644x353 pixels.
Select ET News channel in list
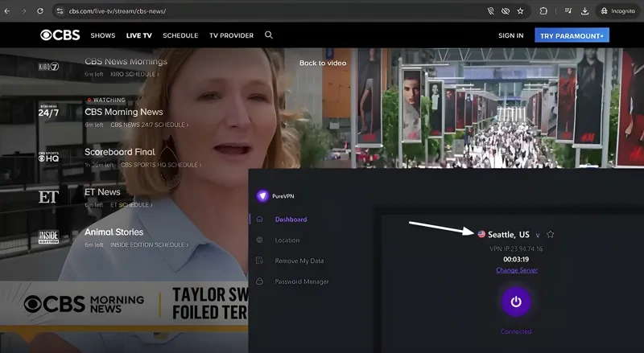click(102, 192)
